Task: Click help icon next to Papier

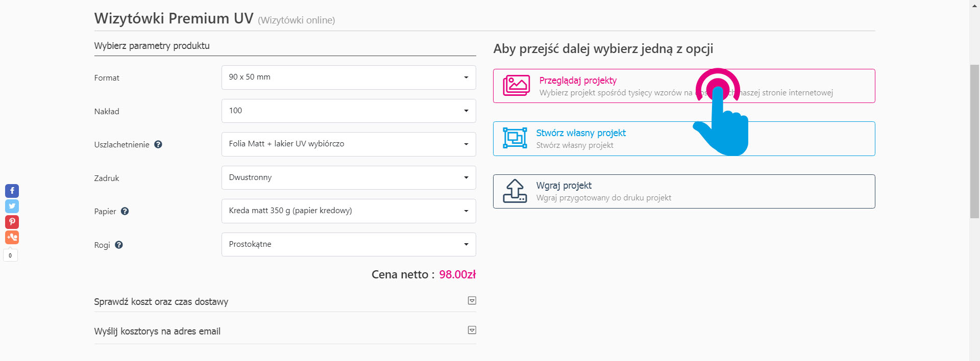Action: pos(125,211)
